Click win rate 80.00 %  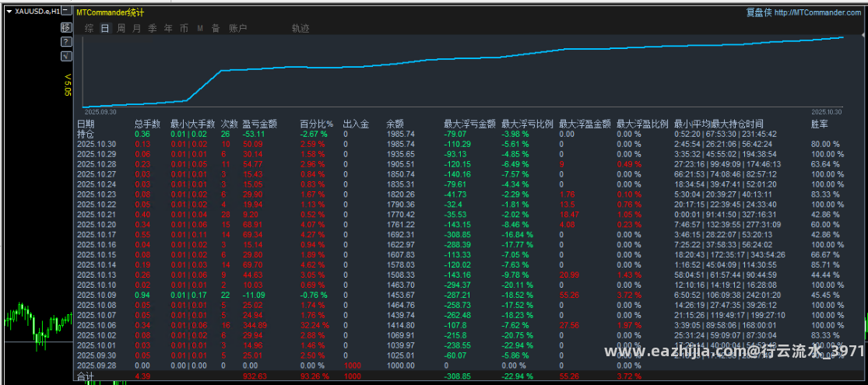(825, 144)
